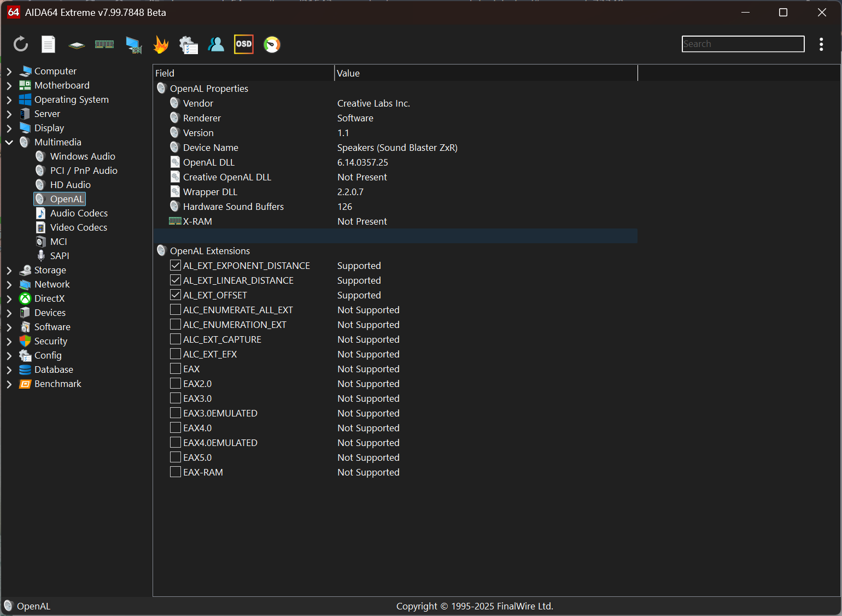Click the user account toolbar icon
Screen dimensions: 842x616
216,44
